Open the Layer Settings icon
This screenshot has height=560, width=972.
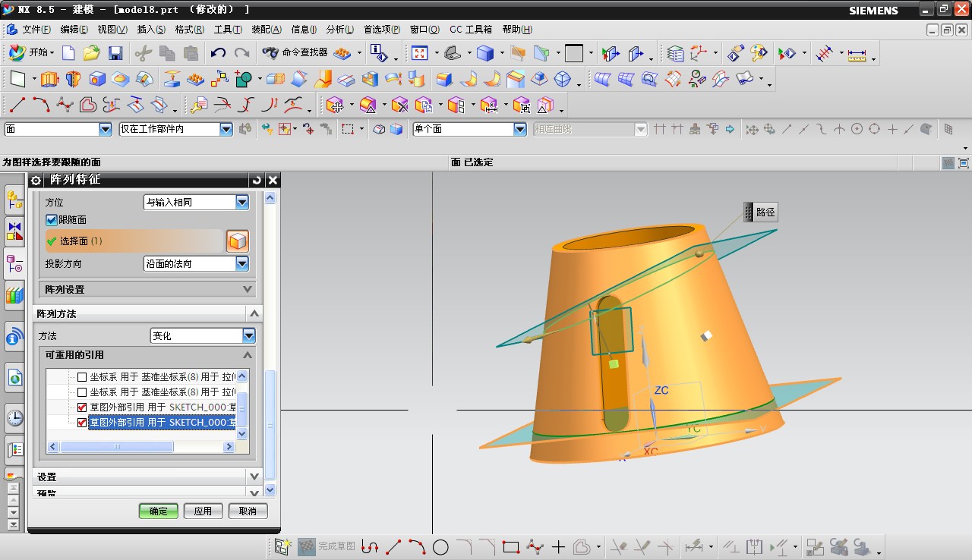(675, 53)
